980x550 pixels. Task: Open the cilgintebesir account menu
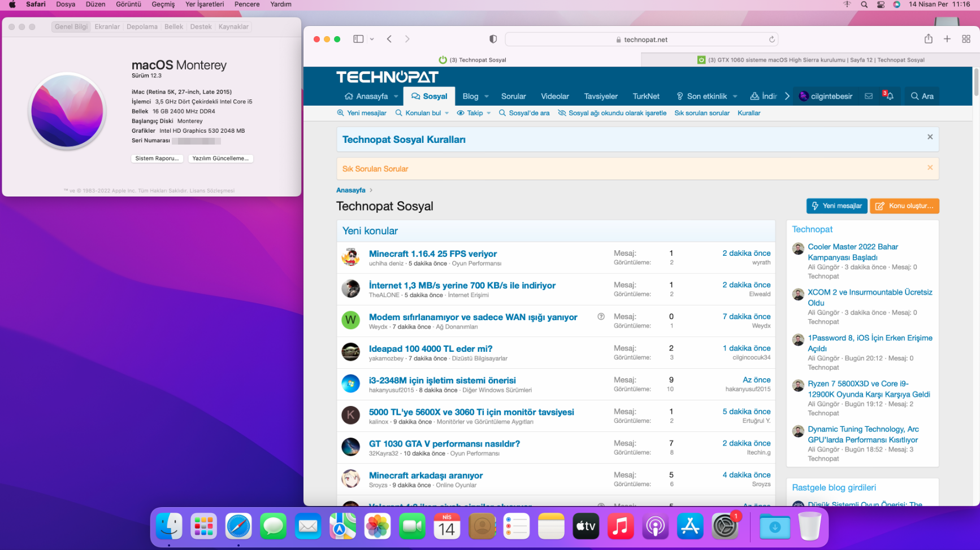point(825,96)
